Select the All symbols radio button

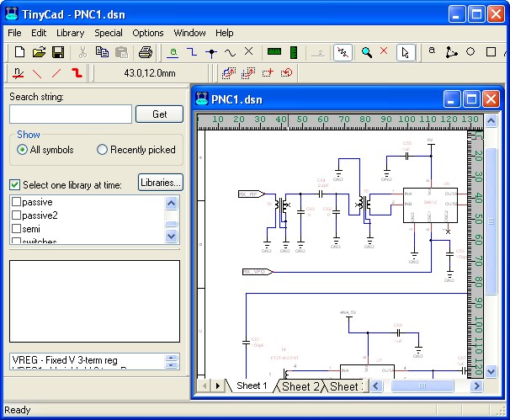(x=22, y=150)
